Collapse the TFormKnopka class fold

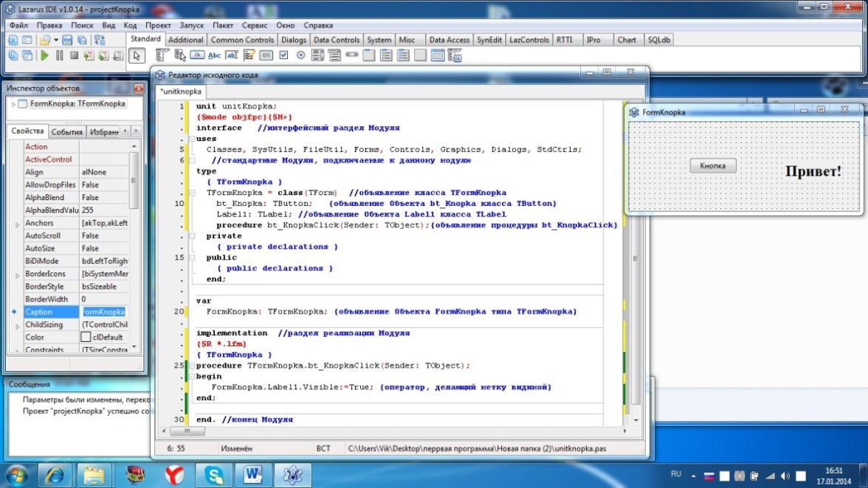point(192,193)
